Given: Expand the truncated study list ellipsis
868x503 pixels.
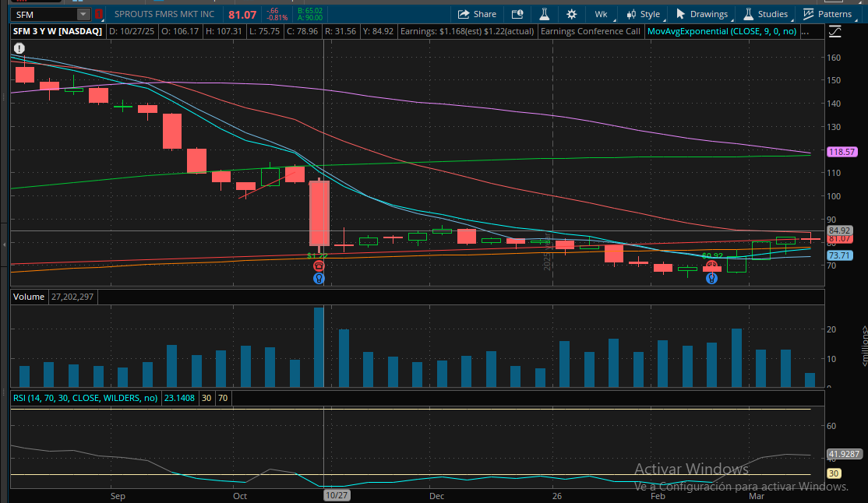Looking at the screenshot, I should (x=805, y=32).
